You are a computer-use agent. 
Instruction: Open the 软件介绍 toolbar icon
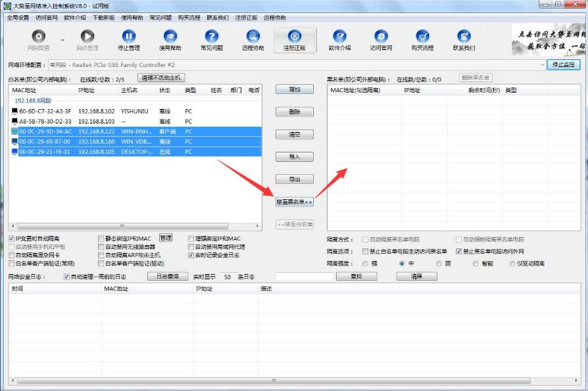[x=340, y=36]
